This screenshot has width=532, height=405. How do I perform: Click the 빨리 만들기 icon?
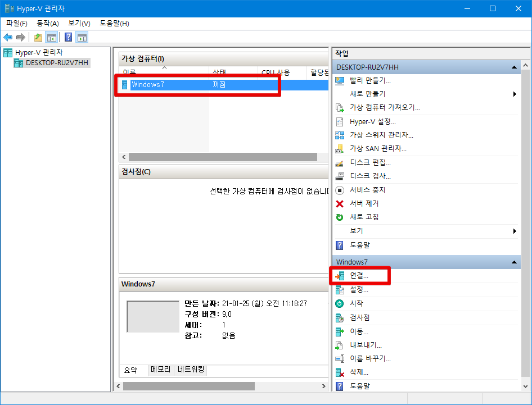click(340, 81)
